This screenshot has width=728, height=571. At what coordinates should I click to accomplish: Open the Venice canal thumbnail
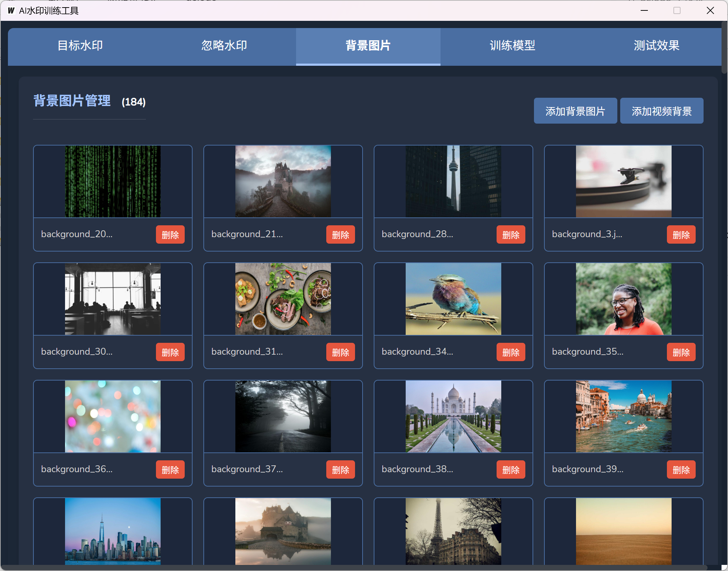624,416
